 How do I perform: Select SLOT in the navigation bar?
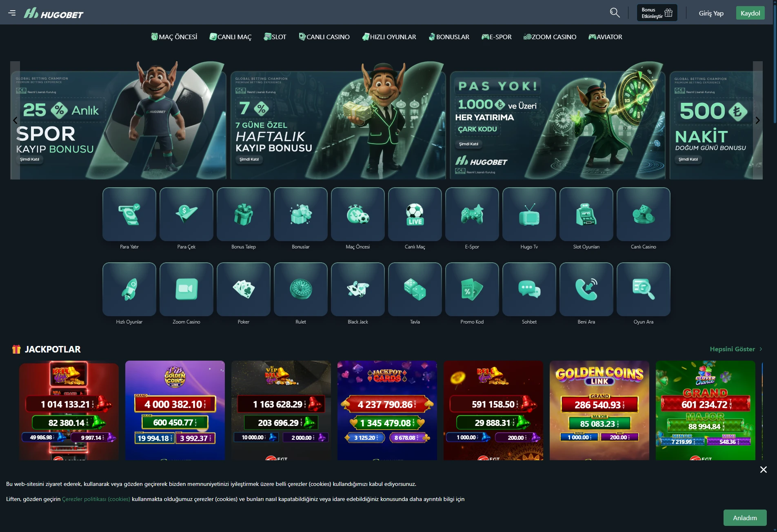pyautogui.click(x=275, y=37)
